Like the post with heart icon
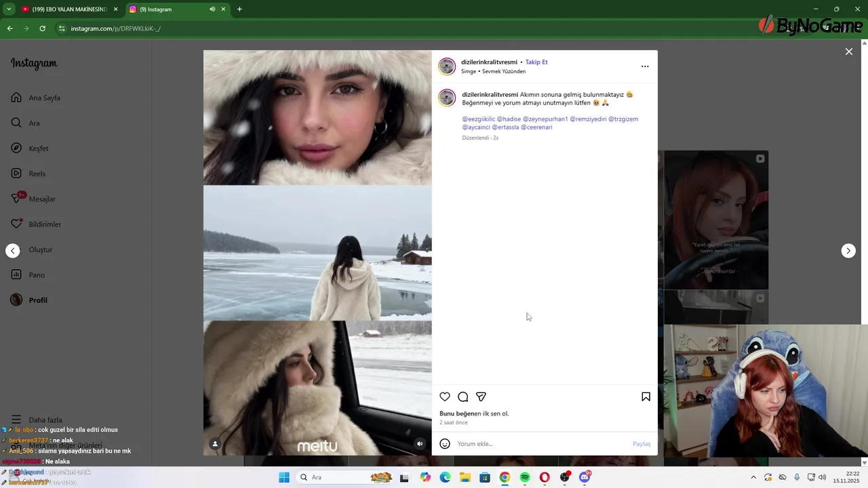 pos(445,396)
